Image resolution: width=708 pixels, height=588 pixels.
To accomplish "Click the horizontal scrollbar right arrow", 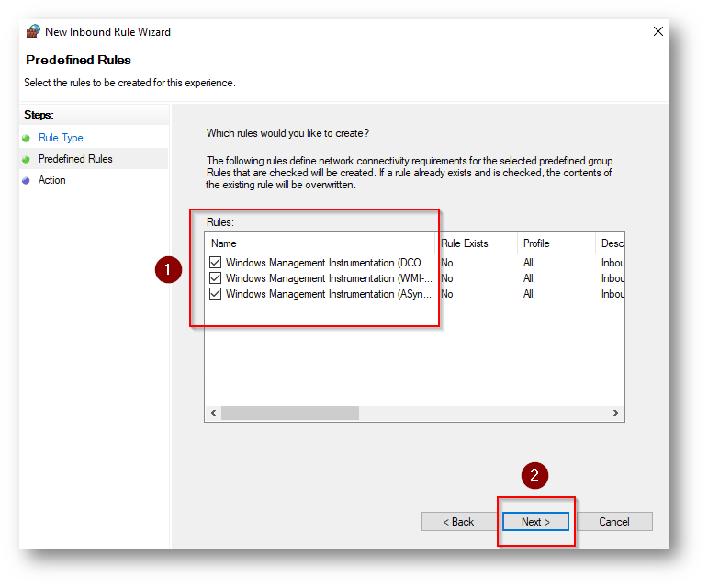I will [x=616, y=413].
